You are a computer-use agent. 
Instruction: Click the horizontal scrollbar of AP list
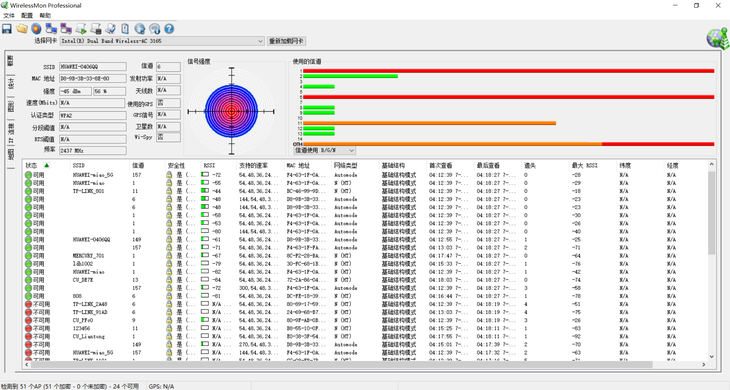[x=341, y=364]
